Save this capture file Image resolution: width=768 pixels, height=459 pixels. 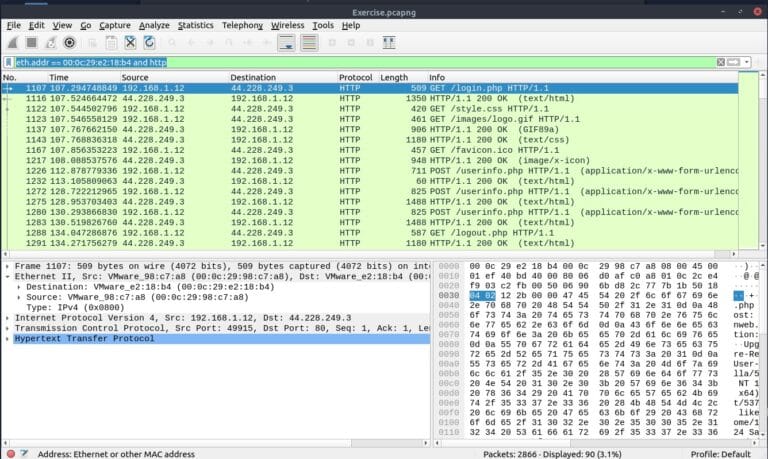(x=111, y=43)
